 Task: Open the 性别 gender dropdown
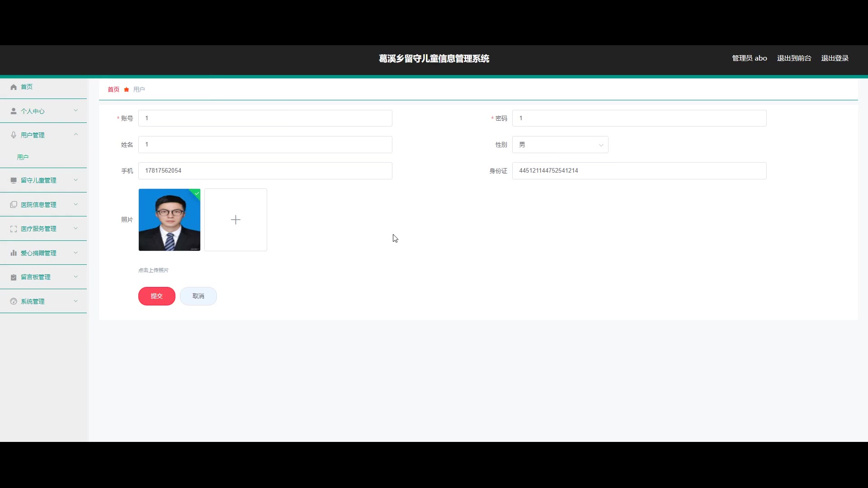[x=560, y=145]
